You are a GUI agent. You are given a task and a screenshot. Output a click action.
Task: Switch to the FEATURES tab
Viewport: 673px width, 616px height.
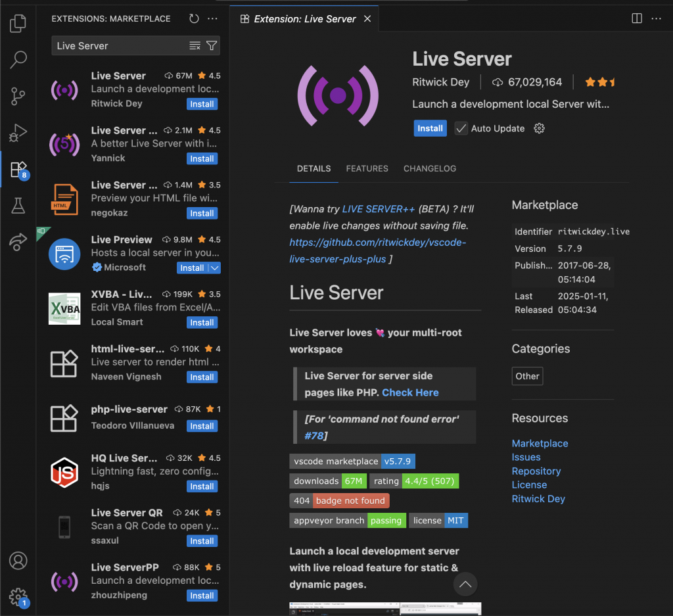point(367,169)
